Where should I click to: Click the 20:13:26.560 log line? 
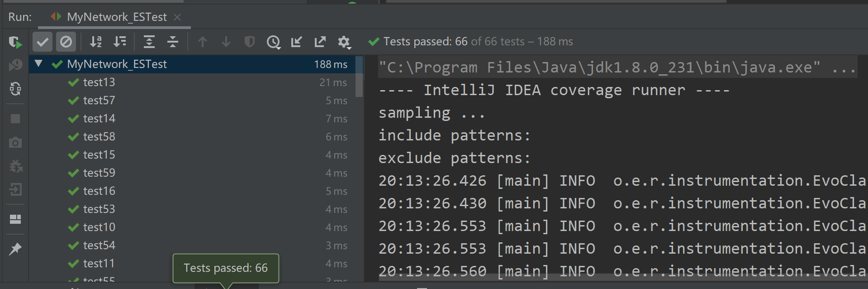point(622,271)
